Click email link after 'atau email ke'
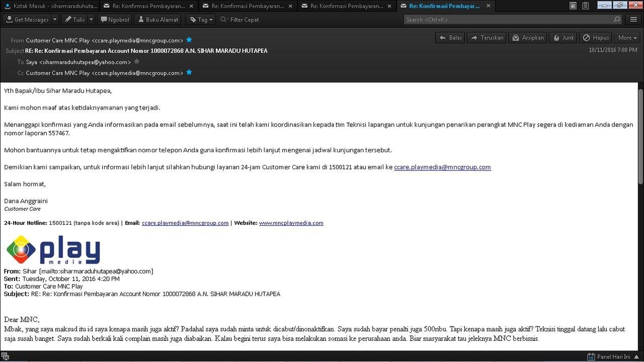Screen dimensions: 644x362 442,167
